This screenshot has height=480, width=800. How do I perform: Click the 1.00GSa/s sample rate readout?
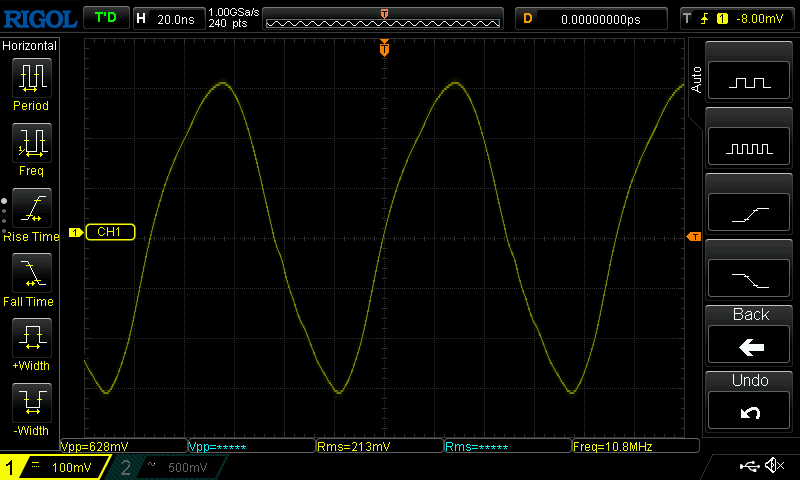pos(234,12)
